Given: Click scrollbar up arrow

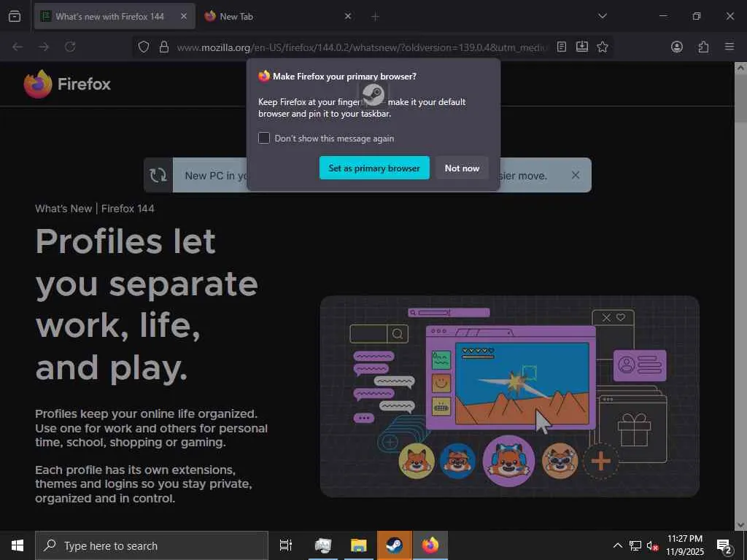Looking at the screenshot, I should pos(740,68).
